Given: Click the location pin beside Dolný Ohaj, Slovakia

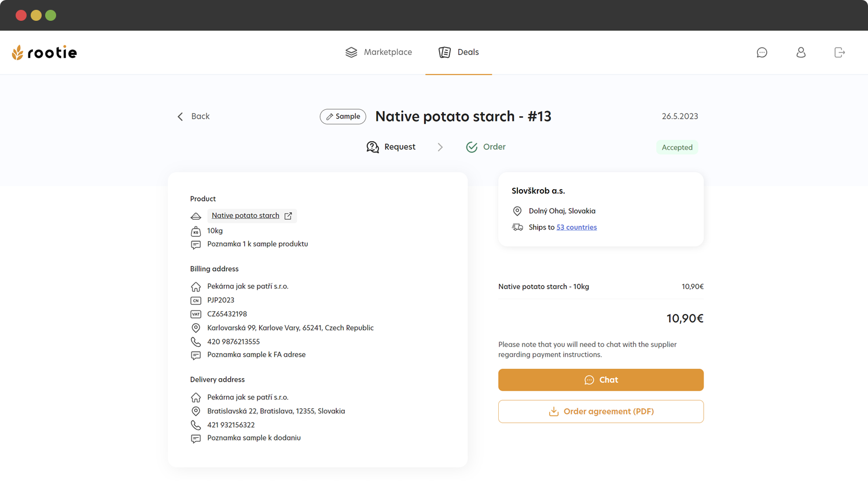Looking at the screenshot, I should coord(517,211).
